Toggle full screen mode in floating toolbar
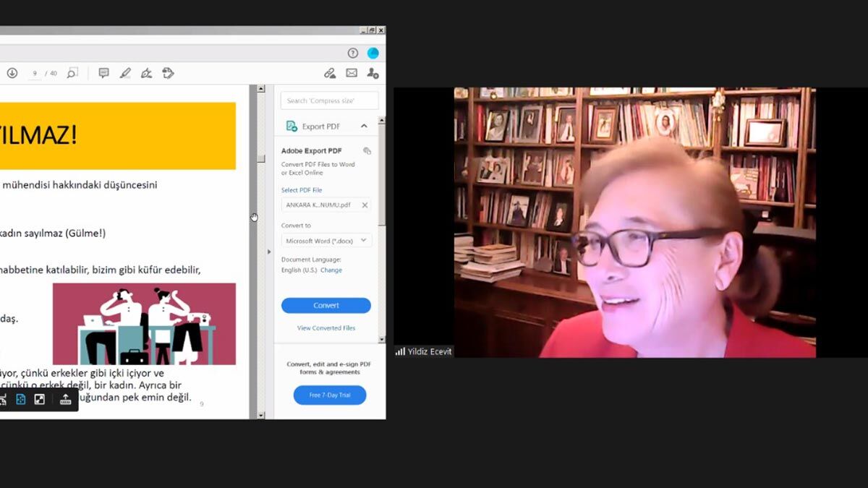Image resolution: width=868 pixels, height=488 pixels. (40, 399)
